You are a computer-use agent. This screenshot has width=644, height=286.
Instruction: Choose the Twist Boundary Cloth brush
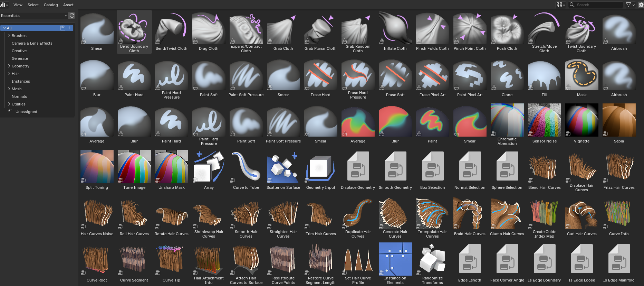point(582,32)
